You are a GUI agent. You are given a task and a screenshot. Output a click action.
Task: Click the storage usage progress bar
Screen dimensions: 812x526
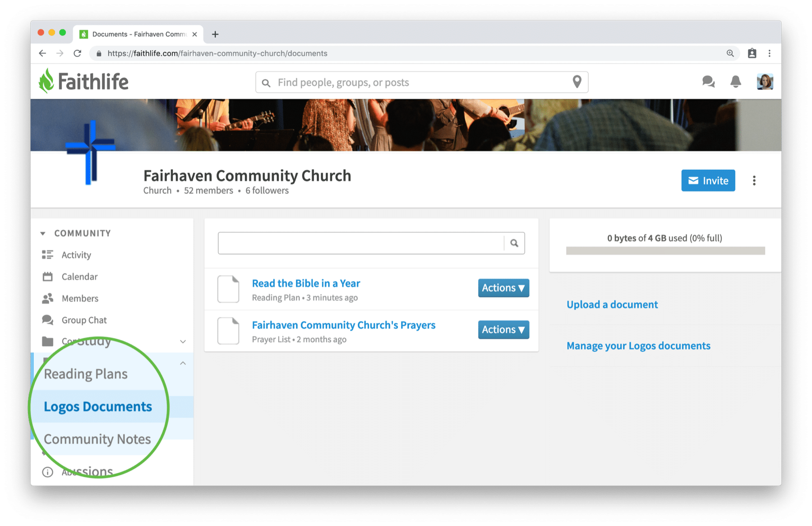point(665,251)
